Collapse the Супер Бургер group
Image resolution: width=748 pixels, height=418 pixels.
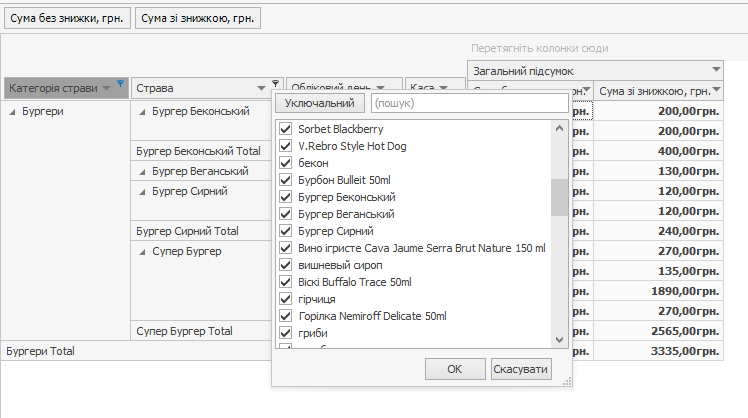(144, 251)
